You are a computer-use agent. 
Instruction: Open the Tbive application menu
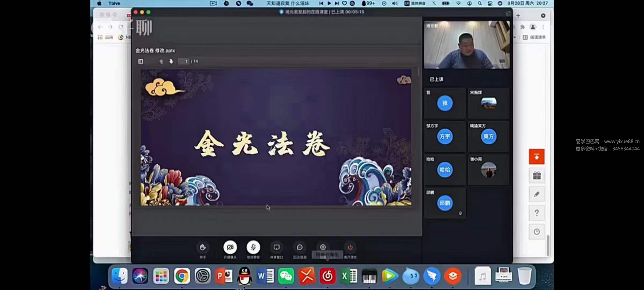[x=114, y=3]
